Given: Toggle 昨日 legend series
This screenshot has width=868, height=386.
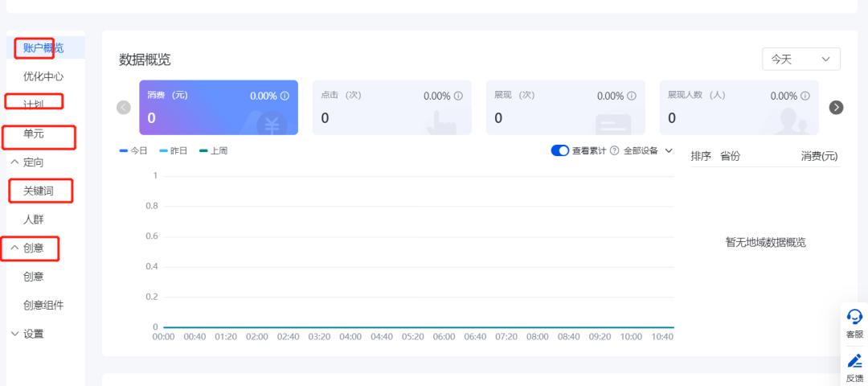Looking at the screenshot, I should [x=174, y=150].
